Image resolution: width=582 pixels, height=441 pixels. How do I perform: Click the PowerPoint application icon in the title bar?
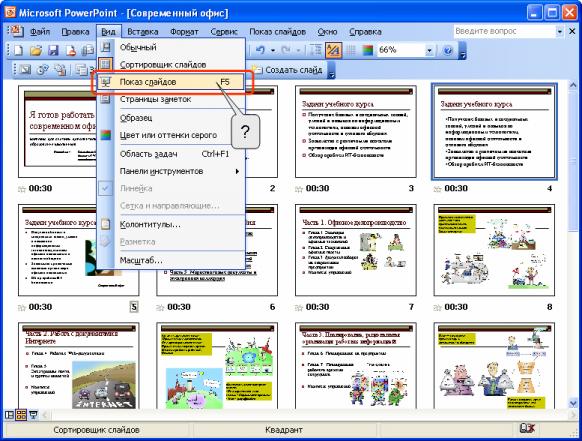coord(10,12)
